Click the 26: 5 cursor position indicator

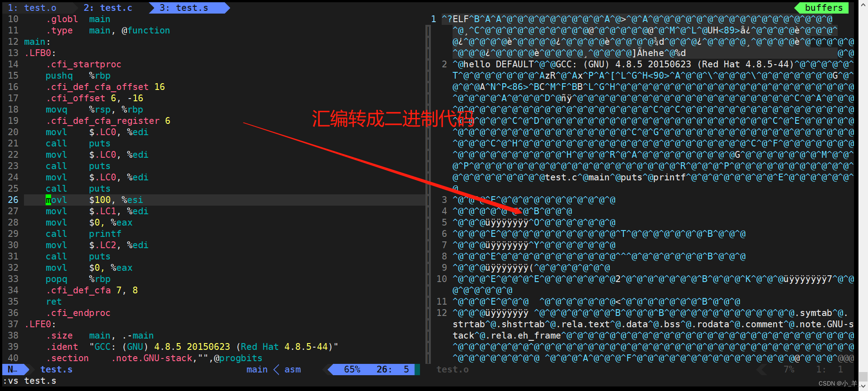pyautogui.click(x=392, y=369)
